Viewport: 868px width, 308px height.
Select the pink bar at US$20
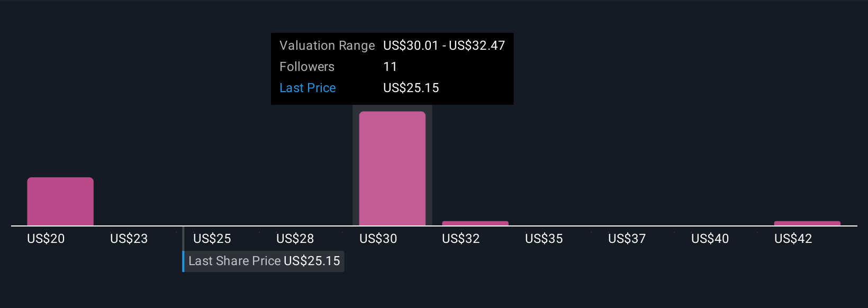click(x=60, y=202)
